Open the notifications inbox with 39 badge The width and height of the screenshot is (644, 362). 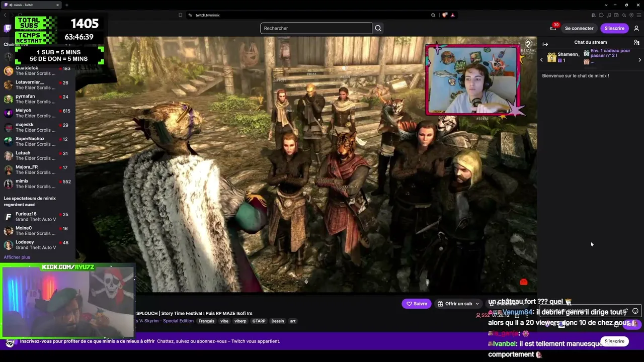click(553, 28)
